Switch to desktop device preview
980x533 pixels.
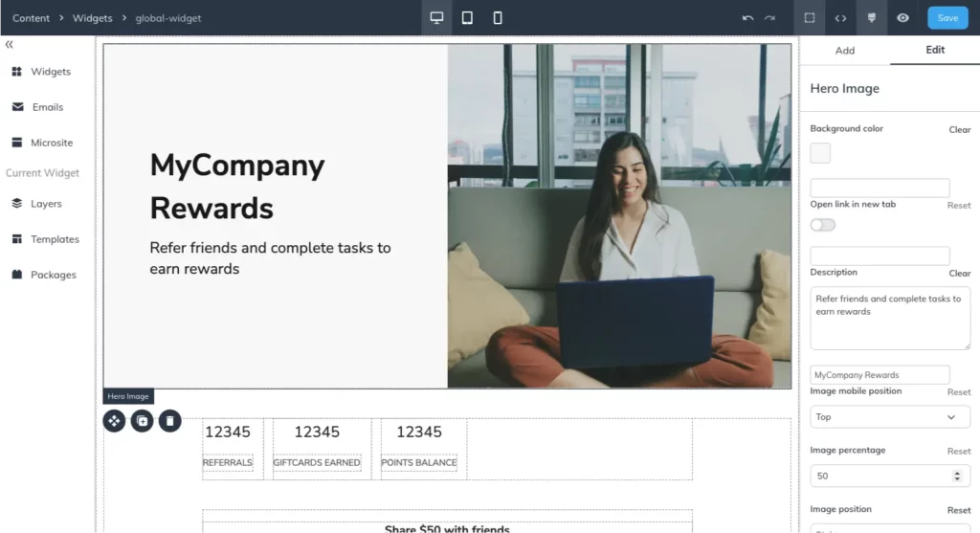pos(436,18)
